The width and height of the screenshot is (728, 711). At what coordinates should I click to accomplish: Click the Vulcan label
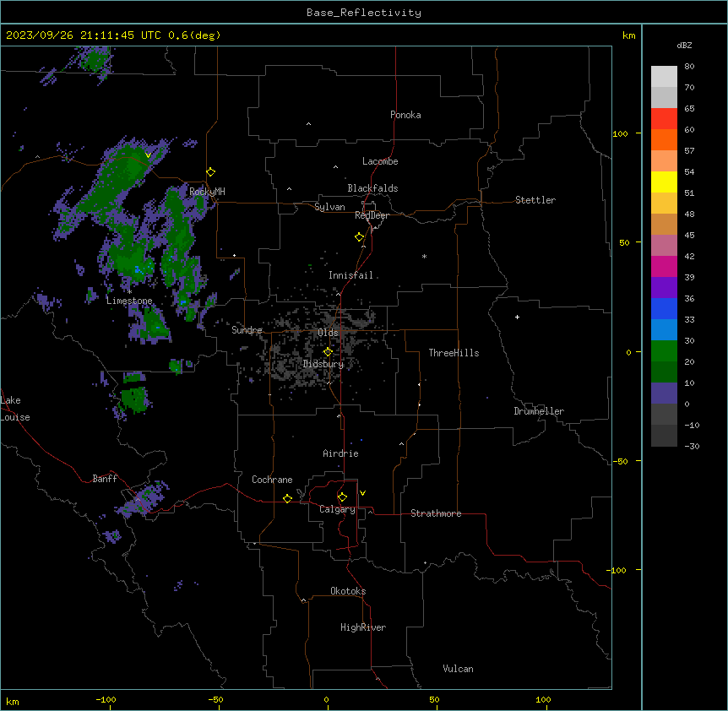pyautogui.click(x=459, y=669)
